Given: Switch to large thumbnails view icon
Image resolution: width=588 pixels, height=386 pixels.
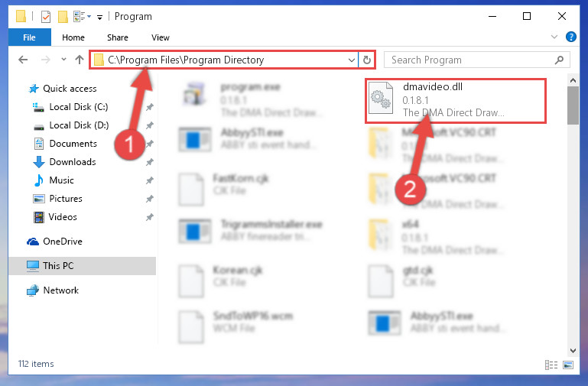Looking at the screenshot, I should [568, 365].
